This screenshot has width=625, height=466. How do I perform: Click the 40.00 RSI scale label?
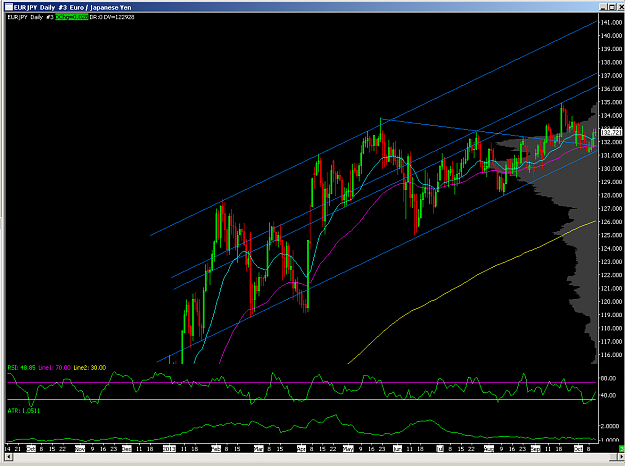click(x=608, y=395)
